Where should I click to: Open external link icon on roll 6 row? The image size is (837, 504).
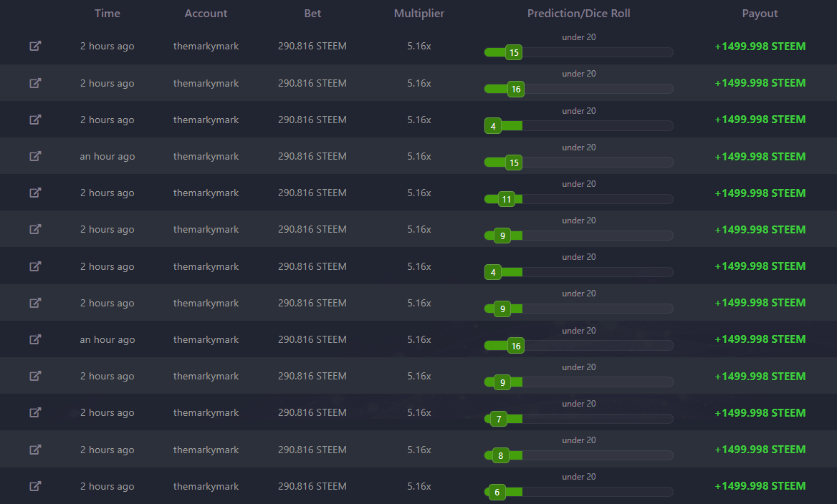coord(35,486)
